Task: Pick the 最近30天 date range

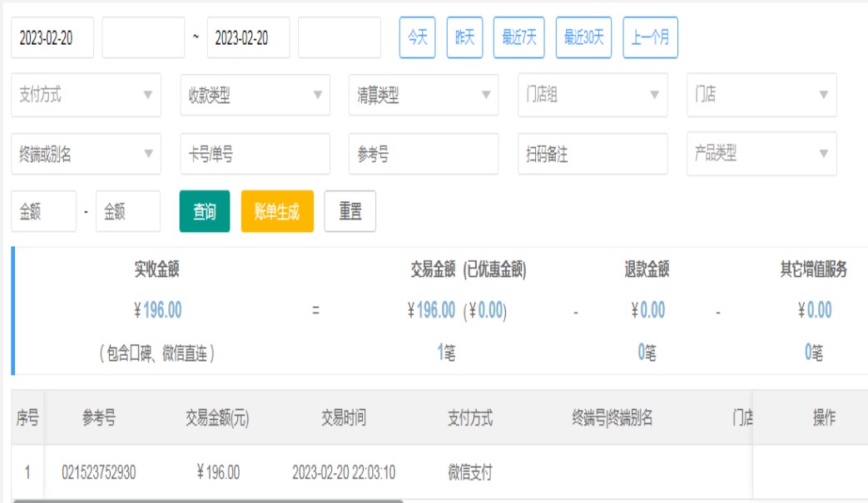Action: (x=583, y=37)
